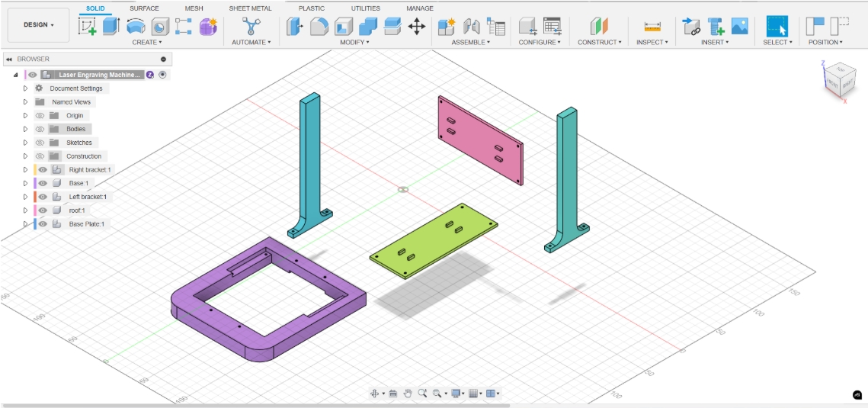This screenshot has width=868, height=408.
Task: Activate the Laser Engraving Machine radio button
Action: tap(162, 75)
